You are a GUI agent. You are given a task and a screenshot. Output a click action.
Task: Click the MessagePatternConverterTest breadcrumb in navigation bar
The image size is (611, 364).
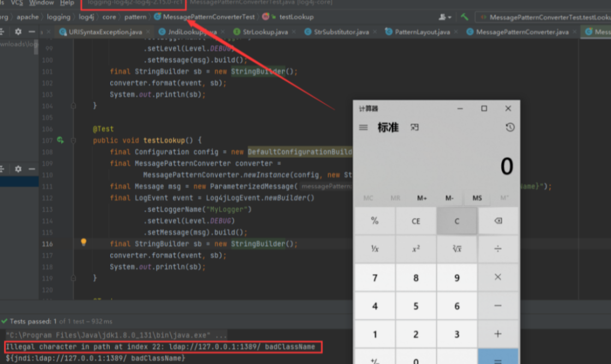click(209, 17)
